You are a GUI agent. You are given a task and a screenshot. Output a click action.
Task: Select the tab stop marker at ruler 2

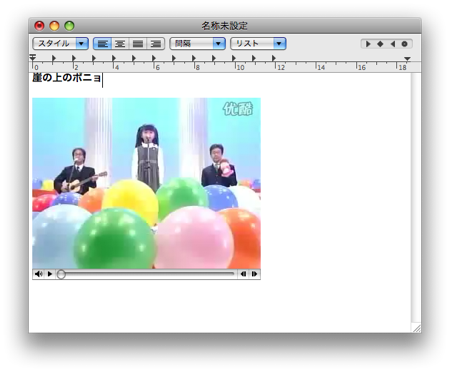click(74, 58)
